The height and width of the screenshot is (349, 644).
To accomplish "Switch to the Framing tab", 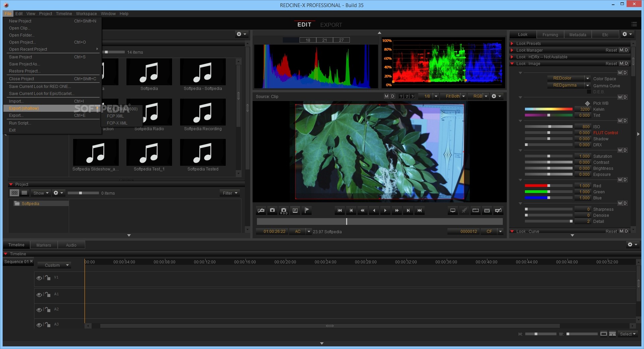I will [550, 35].
